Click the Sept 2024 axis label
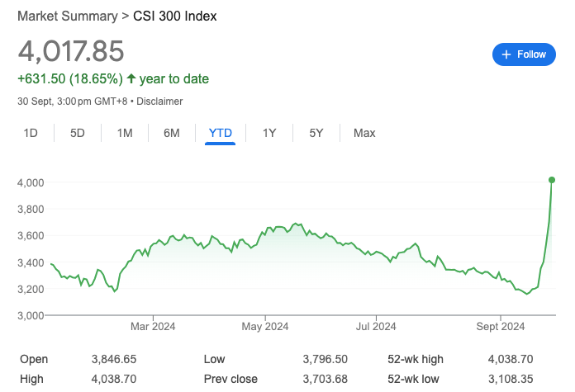575x392 pixels. pyautogui.click(x=500, y=327)
